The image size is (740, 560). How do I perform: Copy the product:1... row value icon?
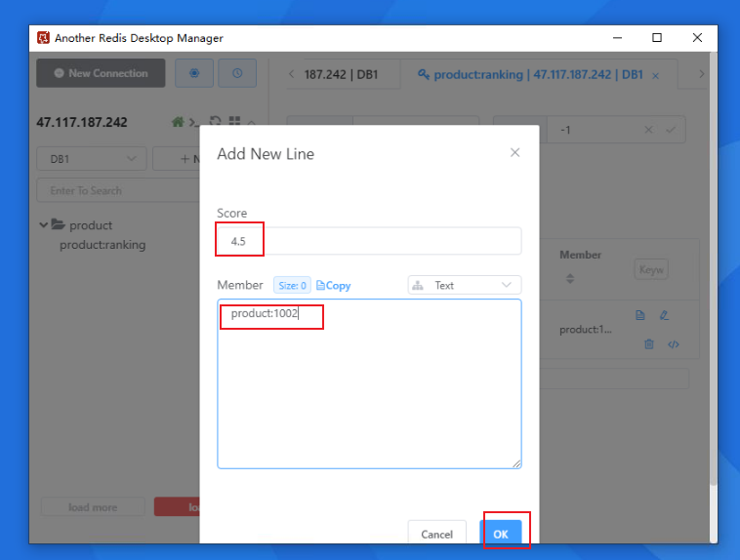640,315
